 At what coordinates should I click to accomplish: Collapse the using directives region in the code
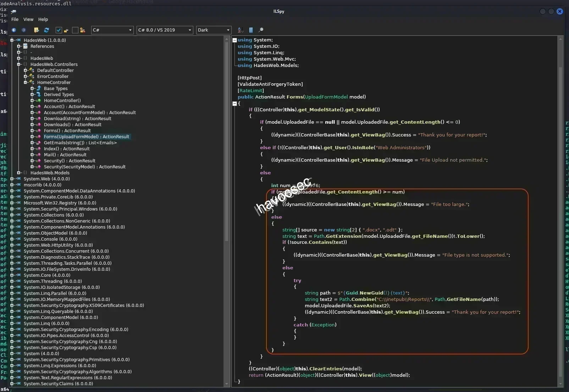(x=235, y=40)
